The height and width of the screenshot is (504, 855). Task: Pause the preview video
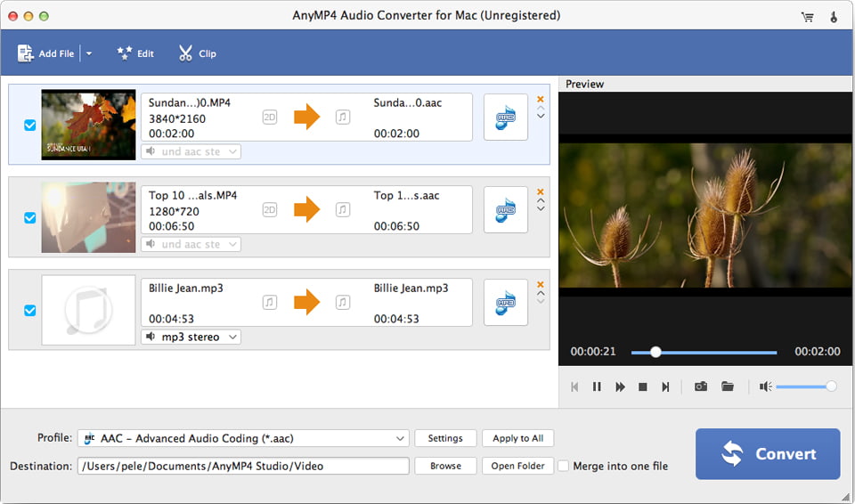point(597,386)
